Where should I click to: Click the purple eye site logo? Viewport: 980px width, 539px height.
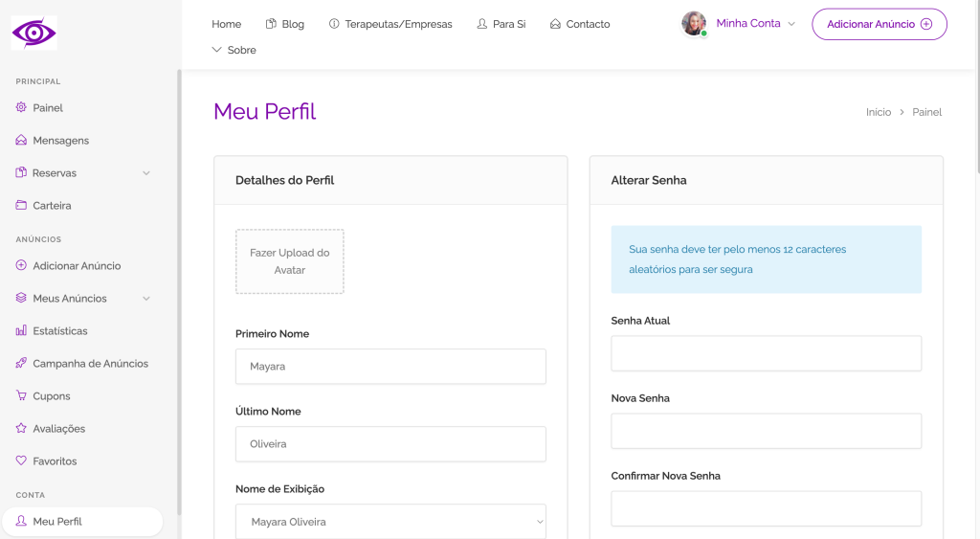(x=34, y=33)
